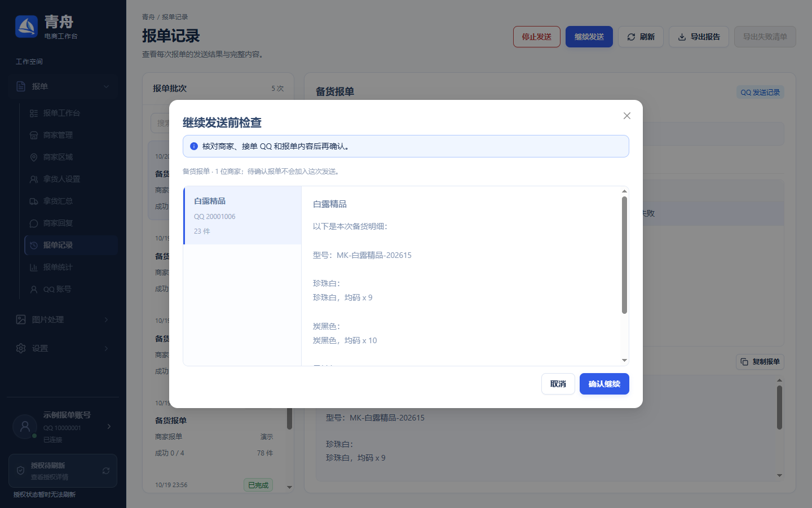Open the QQ 发送记录 link
Image resolution: width=812 pixels, height=508 pixels.
(760, 92)
